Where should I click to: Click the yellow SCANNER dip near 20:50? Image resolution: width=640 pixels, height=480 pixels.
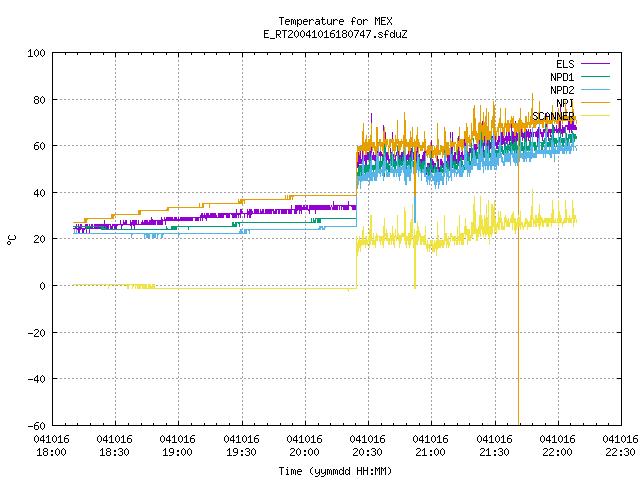click(x=415, y=265)
